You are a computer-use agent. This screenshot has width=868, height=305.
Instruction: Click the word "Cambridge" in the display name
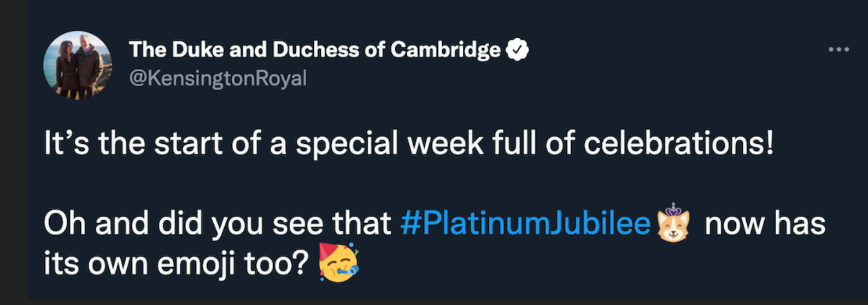click(445, 50)
